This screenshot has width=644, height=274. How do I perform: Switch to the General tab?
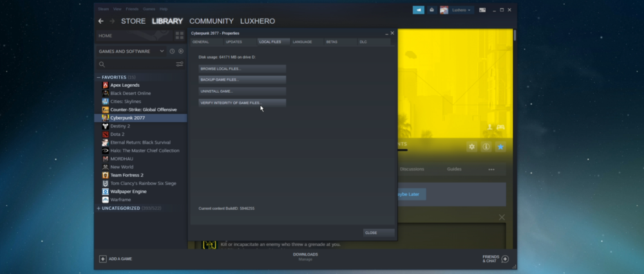[x=207, y=42]
